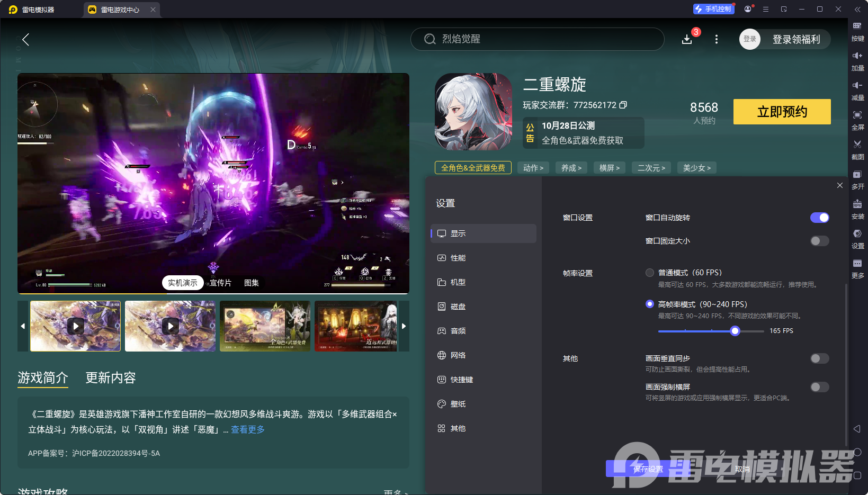Select 普通模式 60 FPS mode
The height and width of the screenshot is (495, 868).
tap(650, 273)
